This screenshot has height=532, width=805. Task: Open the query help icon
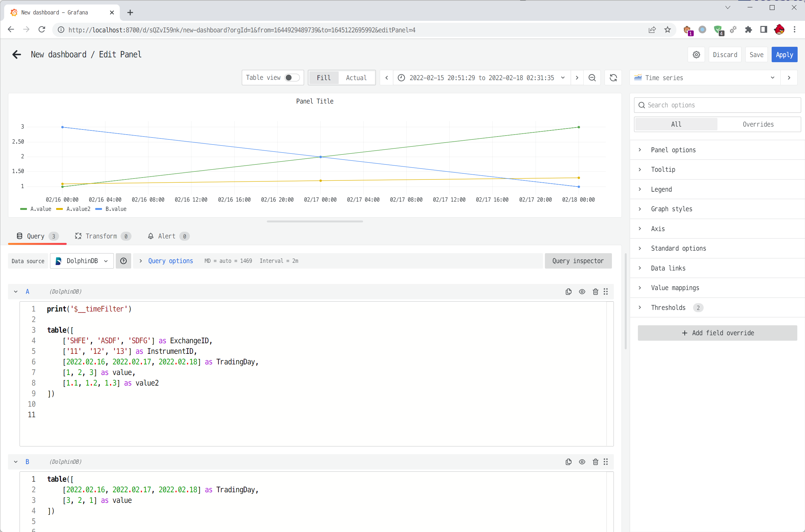123,261
